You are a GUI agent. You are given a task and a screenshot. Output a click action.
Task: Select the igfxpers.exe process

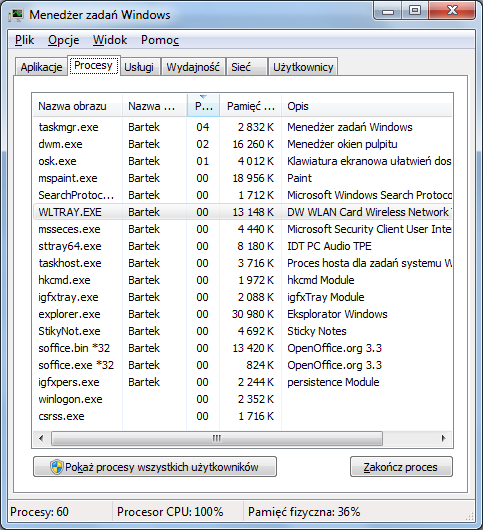click(242, 382)
